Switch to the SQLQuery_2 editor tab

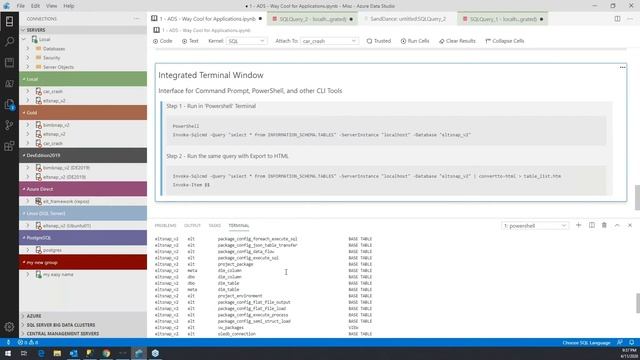[x=313, y=19]
